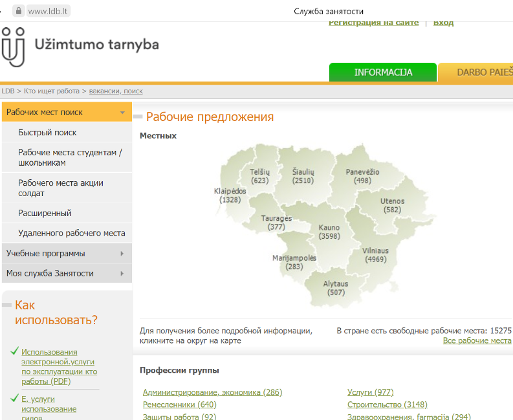Click the Как использовать? heading
This screenshot has width=513, height=420.
tap(56, 313)
